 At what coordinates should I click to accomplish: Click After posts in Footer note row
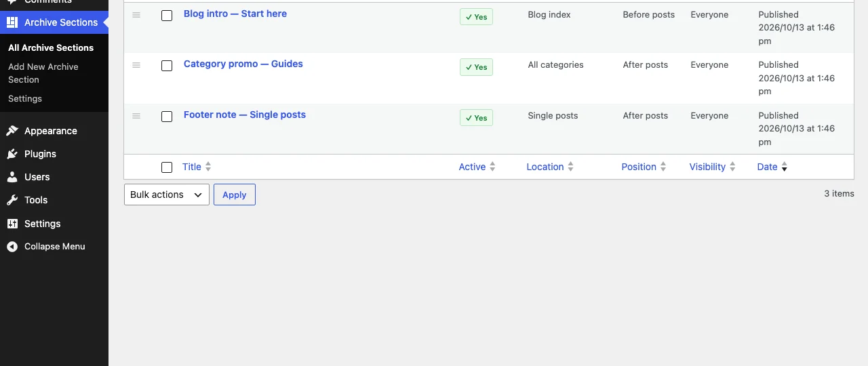coord(646,116)
